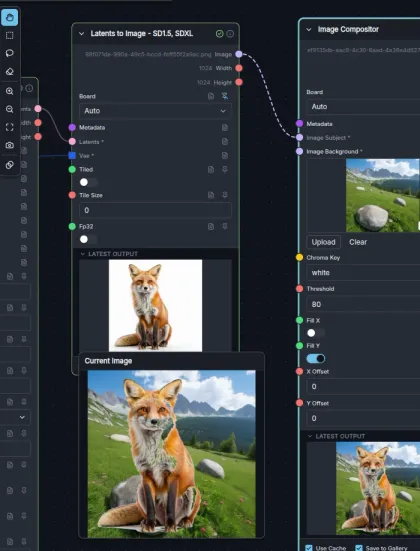Select the eraser tool

(9, 71)
